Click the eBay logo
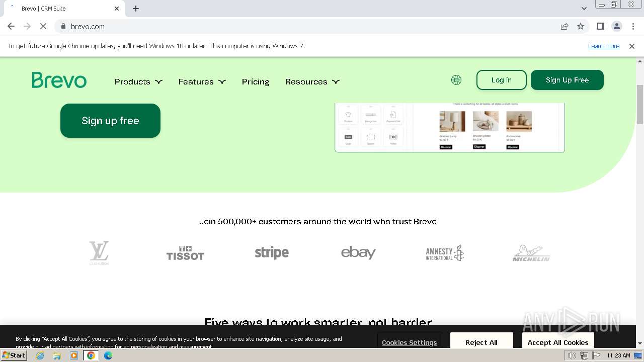Image resolution: width=644 pixels, height=362 pixels. point(358,253)
